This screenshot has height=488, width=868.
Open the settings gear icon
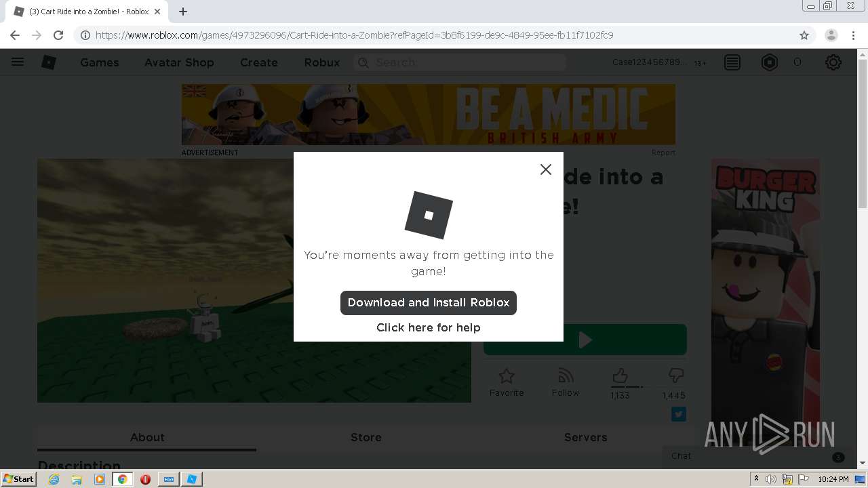pyautogui.click(x=833, y=62)
